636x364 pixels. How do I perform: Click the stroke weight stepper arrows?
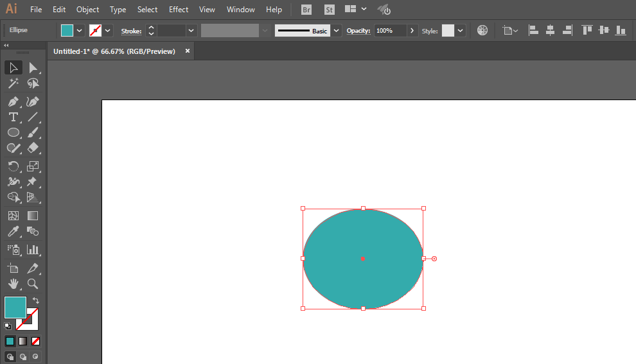click(x=152, y=30)
